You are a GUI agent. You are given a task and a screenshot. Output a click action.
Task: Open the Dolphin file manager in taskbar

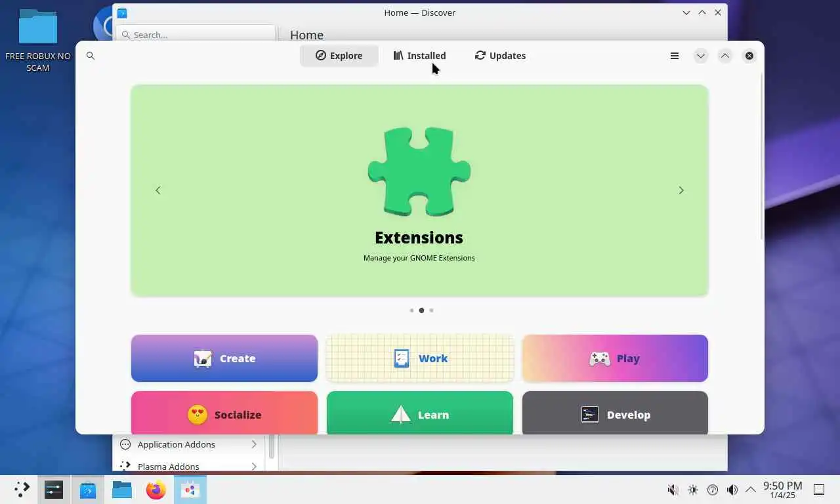(122, 490)
